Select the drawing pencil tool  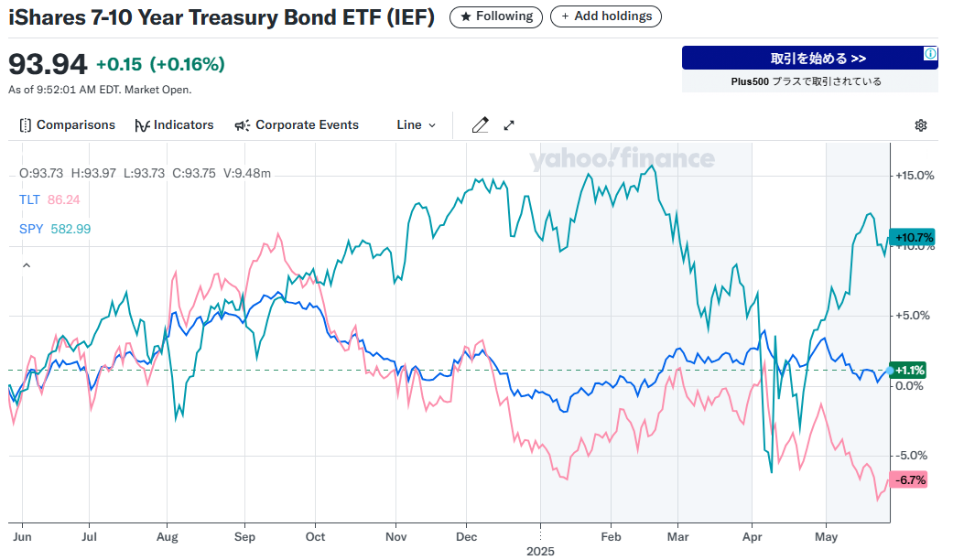(x=480, y=124)
